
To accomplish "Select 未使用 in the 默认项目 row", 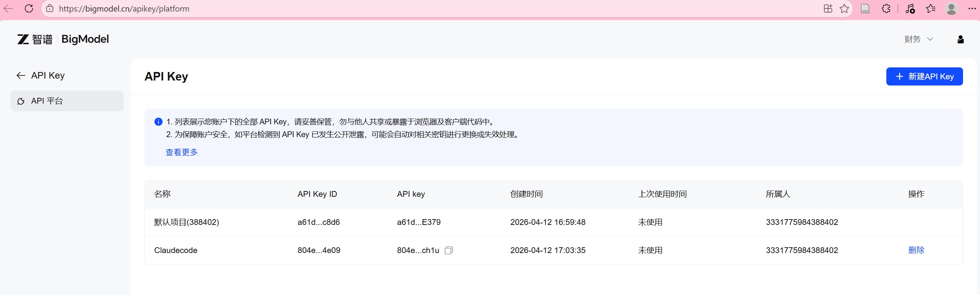I will (650, 222).
